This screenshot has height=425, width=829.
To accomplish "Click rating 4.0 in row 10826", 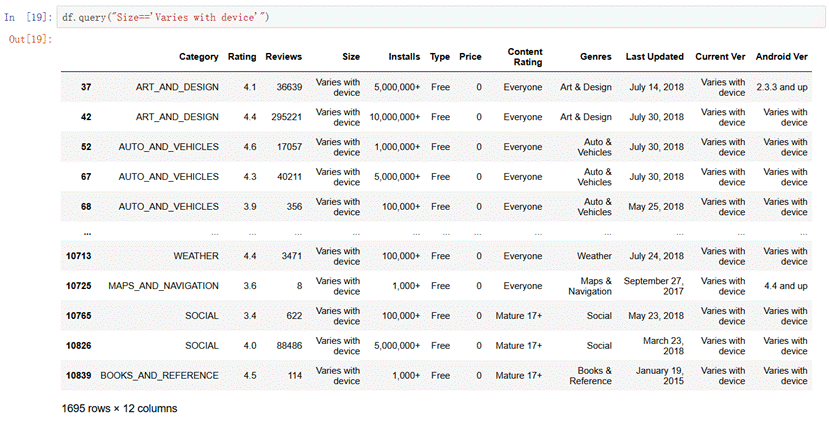I will (250, 346).
